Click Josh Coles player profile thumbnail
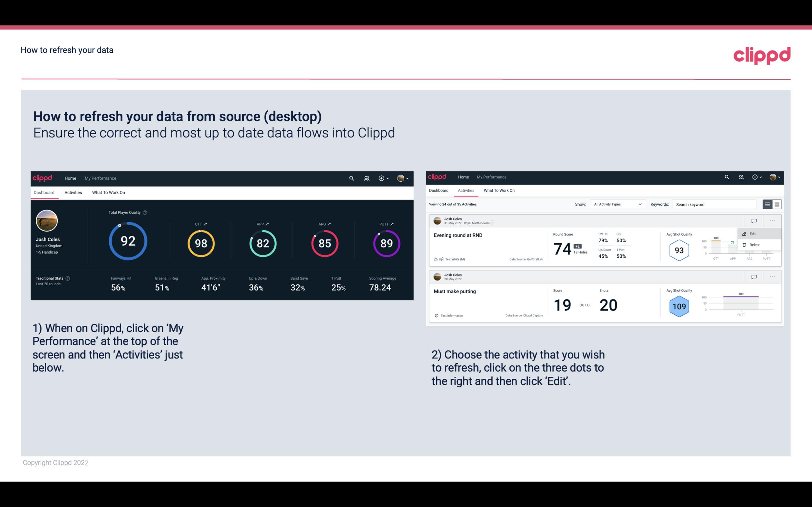The image size is (812, 507). pyautogui.click(x=47, y=220)
